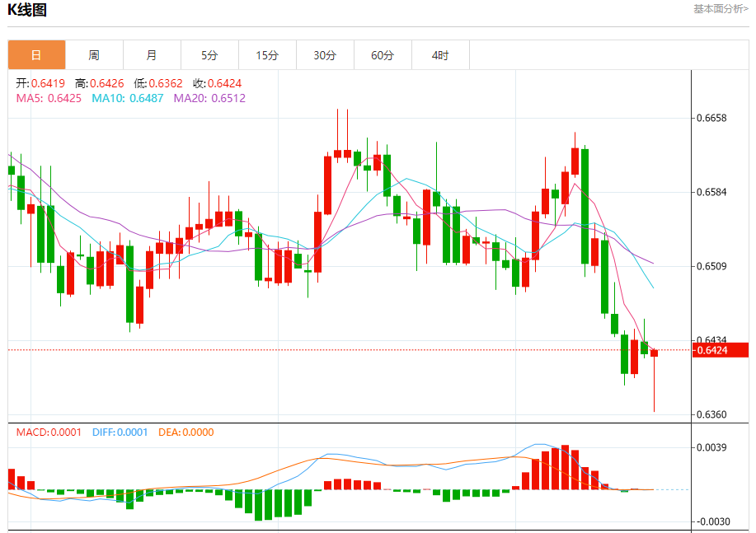The width and height of the screenshot is (756, 533).
Task: Click the red 0.6424 current price tag
Action: [x=721, y=350]
